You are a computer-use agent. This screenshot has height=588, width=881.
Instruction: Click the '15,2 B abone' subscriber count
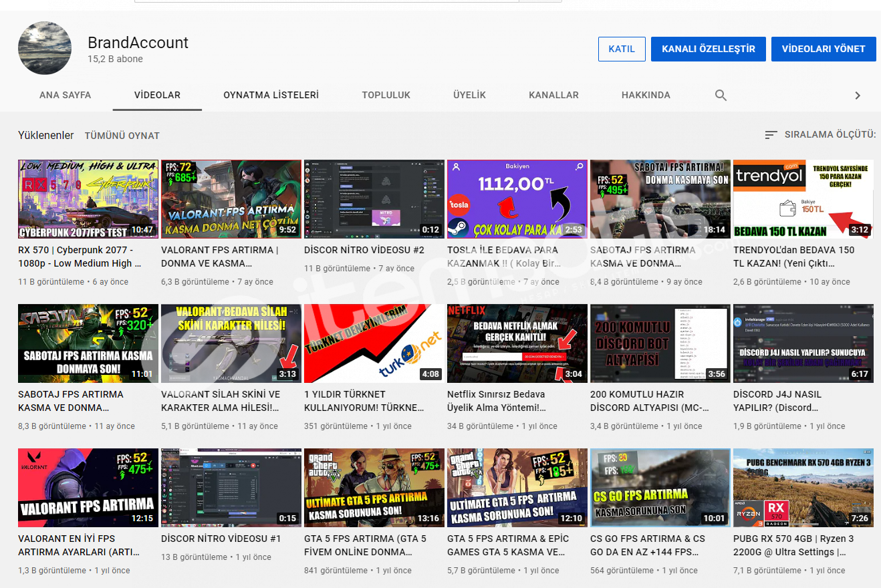[115, 59]
